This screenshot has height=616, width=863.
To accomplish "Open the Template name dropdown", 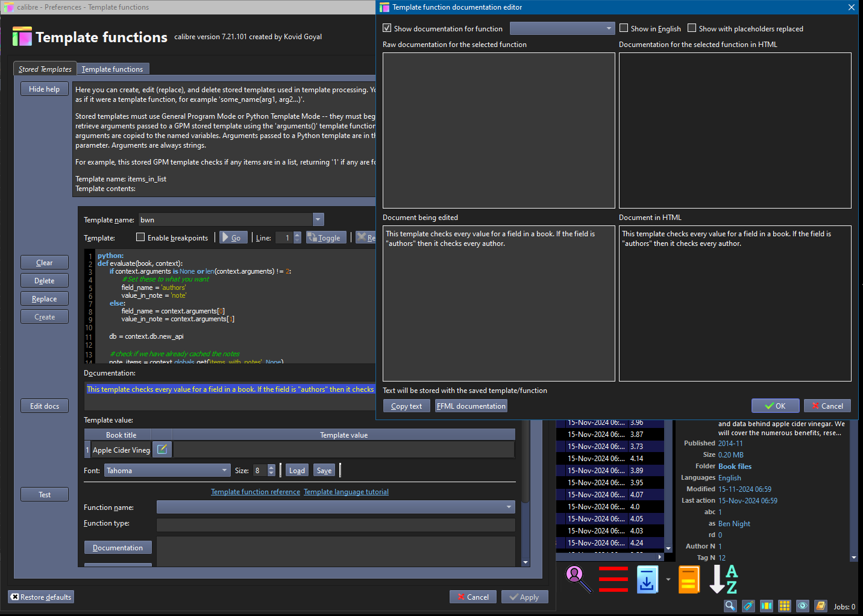I will pyautogui.click(x=318, y=220).
